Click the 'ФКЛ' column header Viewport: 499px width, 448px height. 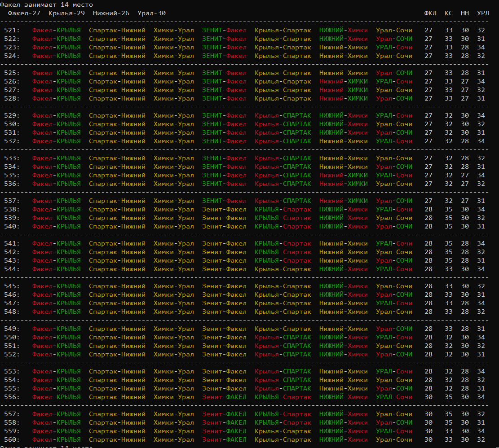coord(430,13)
